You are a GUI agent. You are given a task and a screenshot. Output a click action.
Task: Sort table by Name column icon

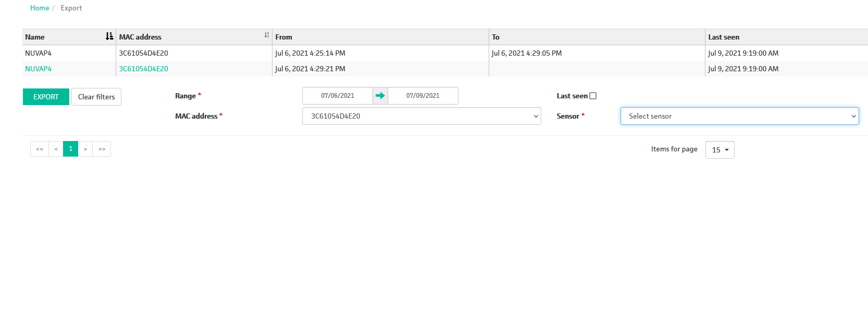point(109,36)
